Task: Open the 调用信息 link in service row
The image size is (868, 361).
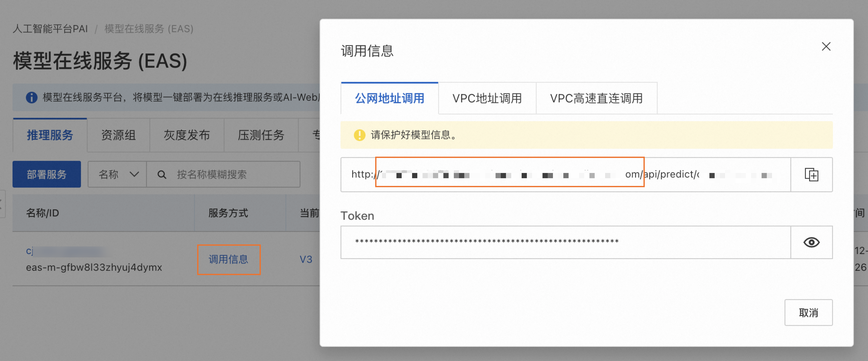Action: click(228, 259)
